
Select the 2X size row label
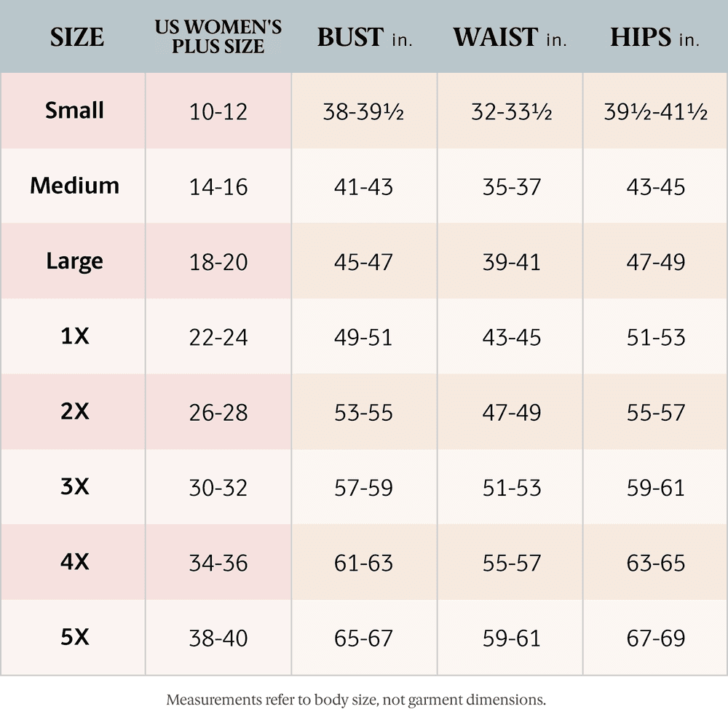coord(74,411)
